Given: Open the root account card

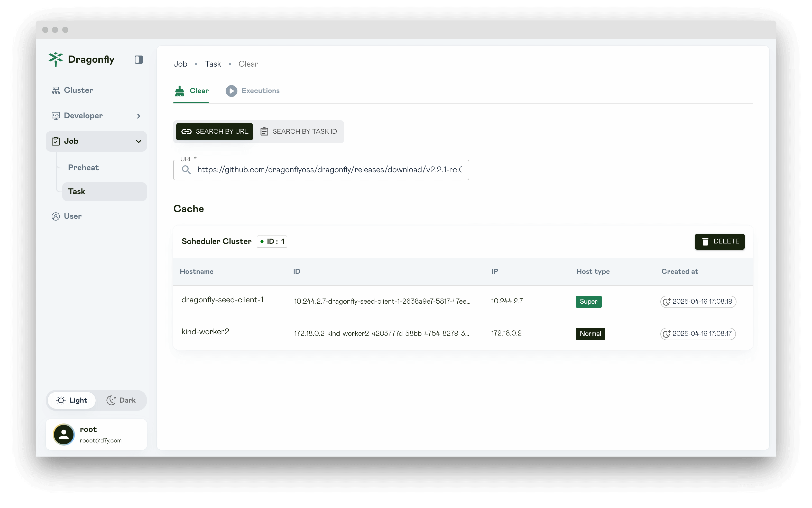Looking at the screenshot, I should point(96,434).
